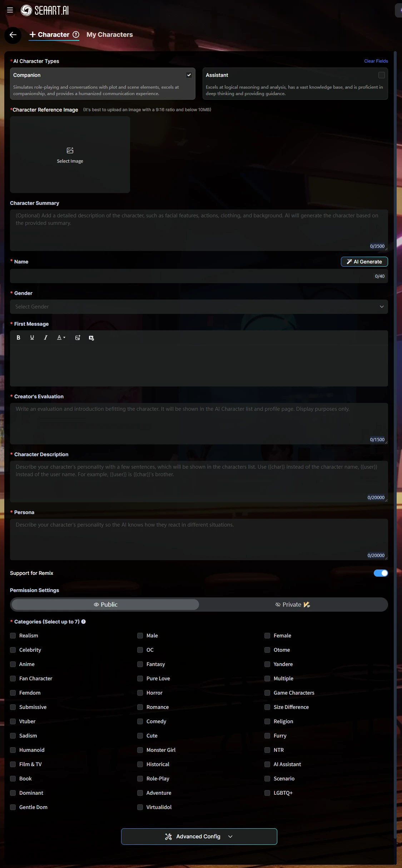
Task: Check the Fantasy category checkbox
Action: coord(140,664)
